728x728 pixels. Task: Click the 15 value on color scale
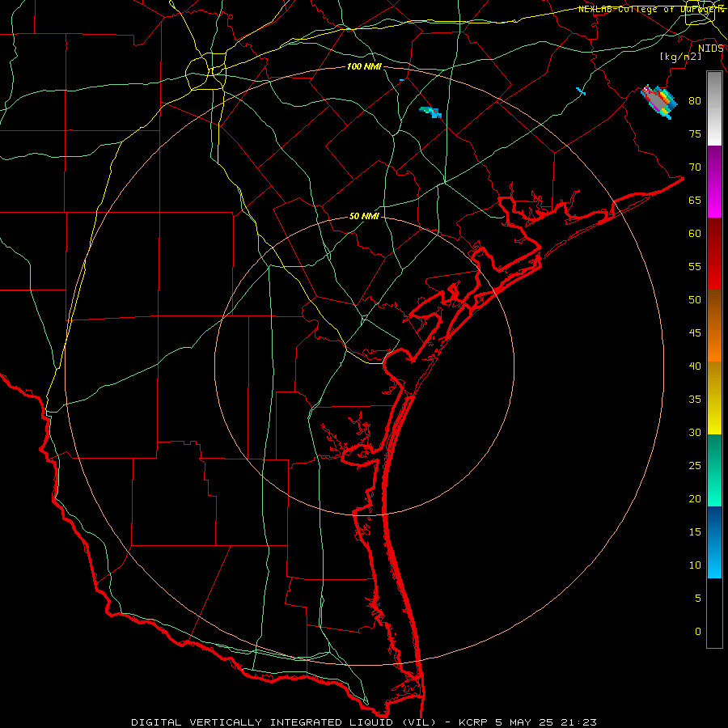[x=695, y=531]
